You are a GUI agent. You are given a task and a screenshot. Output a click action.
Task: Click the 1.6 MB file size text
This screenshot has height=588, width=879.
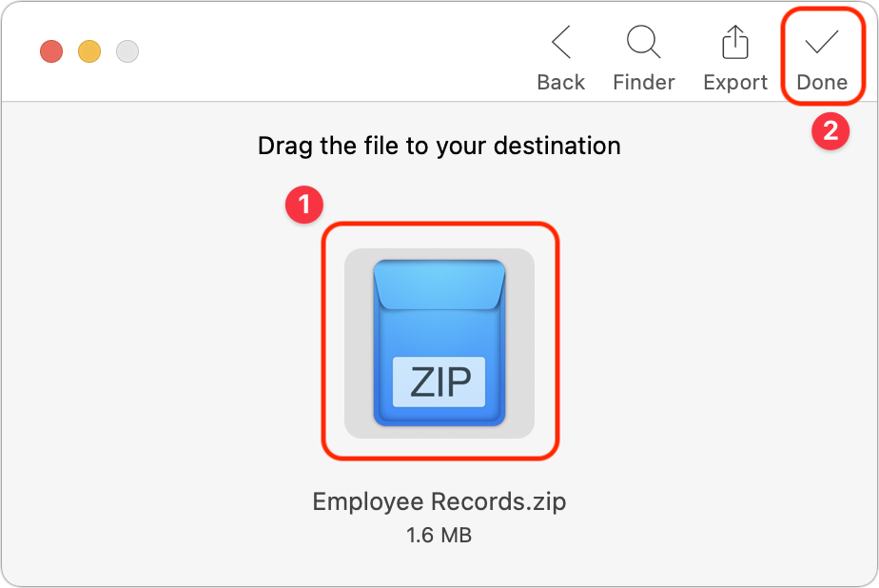pyautogui.click(x=439, y=536)
